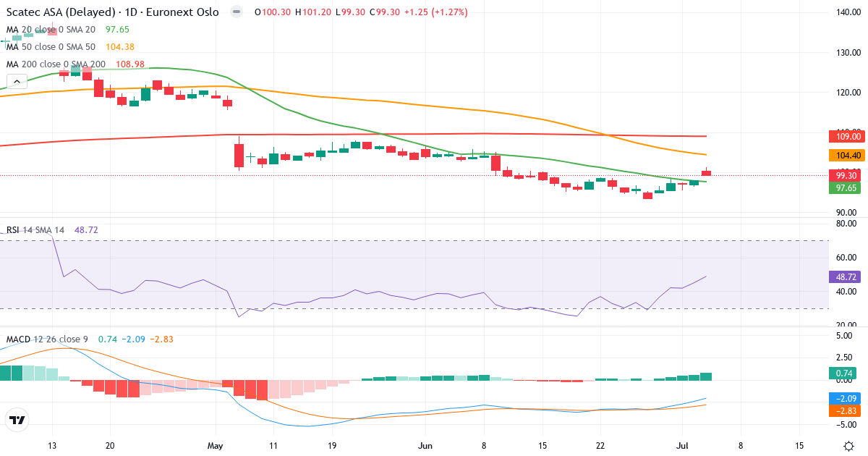Screen dimensions: 868x456
Task: Open the MACD 12 26 close 9 legend
Action: (48, 339)
